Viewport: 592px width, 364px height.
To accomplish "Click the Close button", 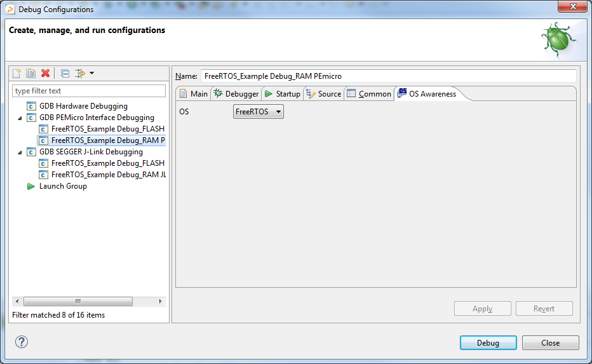I will (x=551, y=343).
